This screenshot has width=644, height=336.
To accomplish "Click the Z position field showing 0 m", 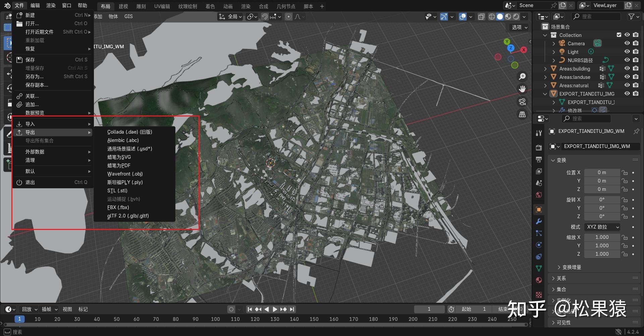I will (x=602, y=189).
